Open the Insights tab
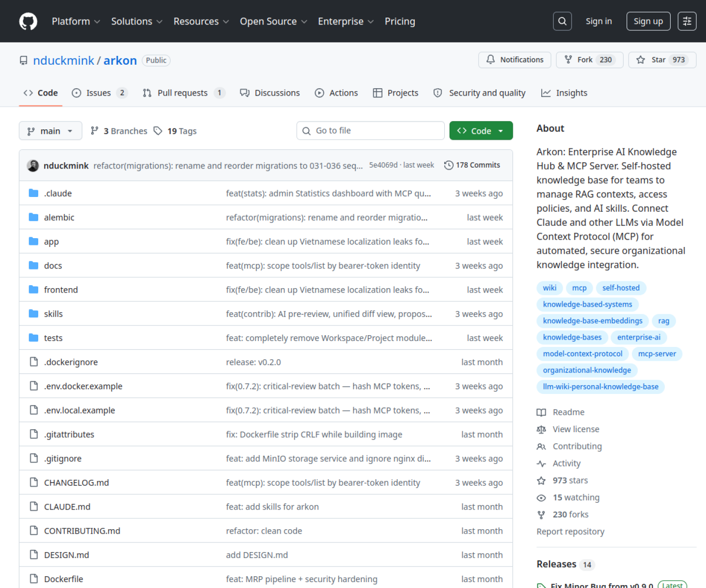Viewport: 706px width, 588px height. pos(564,93)
